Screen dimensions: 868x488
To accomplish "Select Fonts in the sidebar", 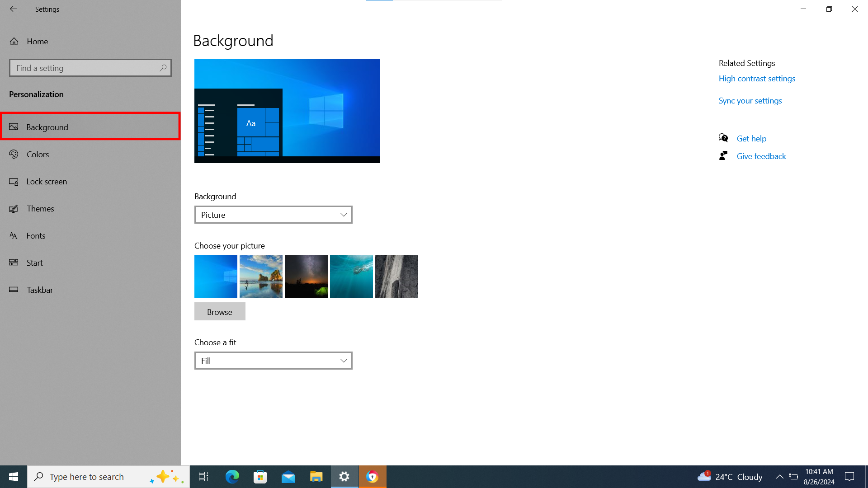I will [36, 235].
